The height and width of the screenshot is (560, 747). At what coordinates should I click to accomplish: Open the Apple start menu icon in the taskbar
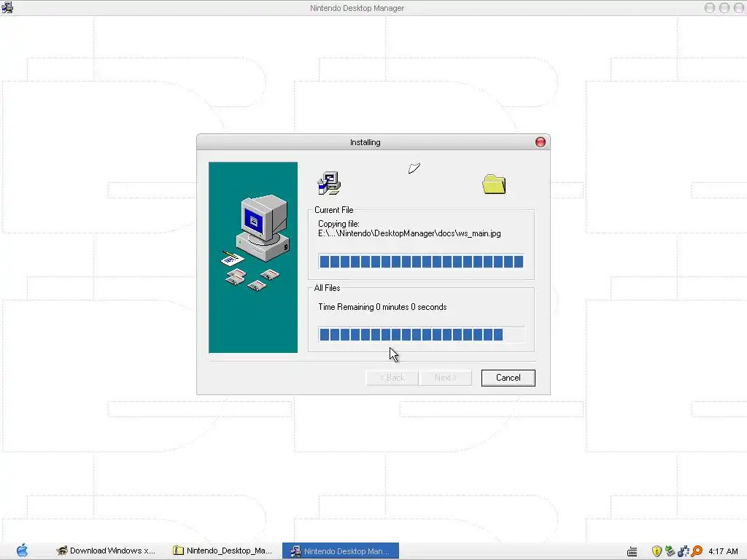(x=22, y=551)
